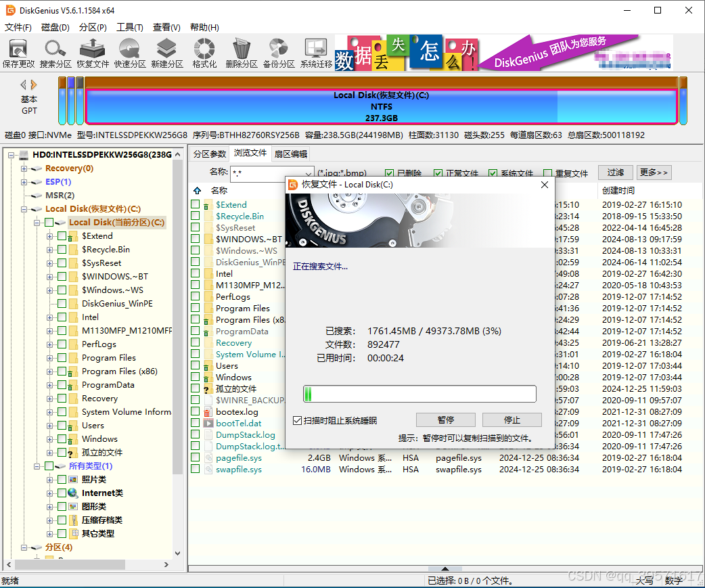Click the Search Partition (搜索分区) magnifier icon
The width and height of the screenshot is (705, 588).
click(x=55, y=53)
